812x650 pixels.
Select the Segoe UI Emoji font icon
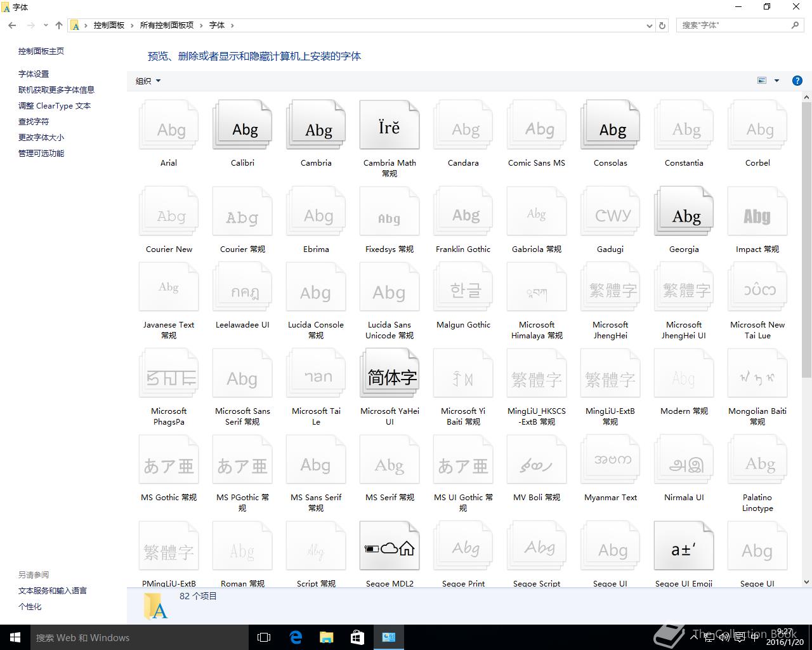coord(684,546)
